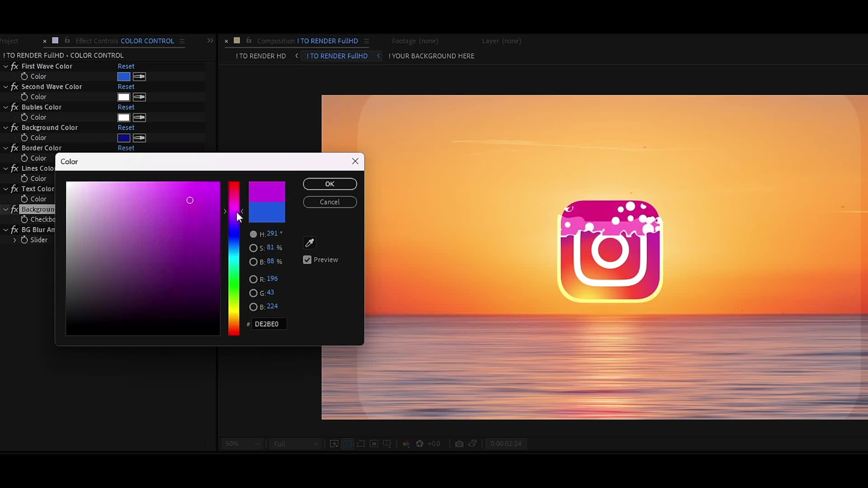Click the eyedropper icon in the Color dialog

pyautogui.click(x=310, y=243)
